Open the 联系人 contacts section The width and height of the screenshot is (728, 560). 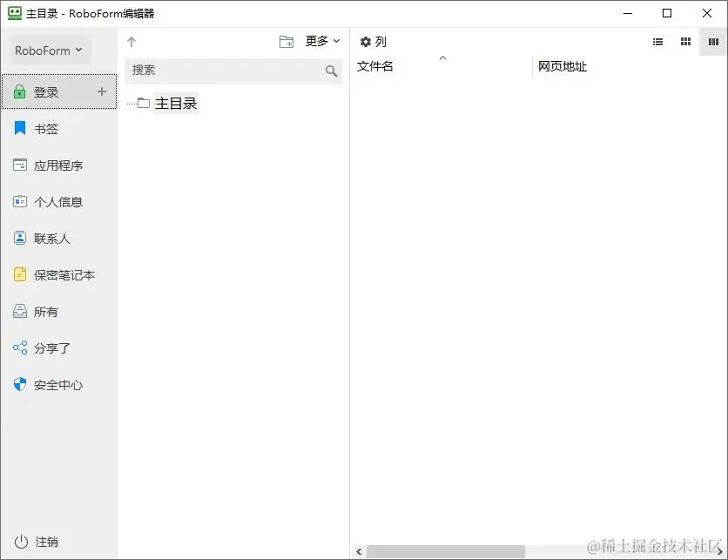coord(59,239)
